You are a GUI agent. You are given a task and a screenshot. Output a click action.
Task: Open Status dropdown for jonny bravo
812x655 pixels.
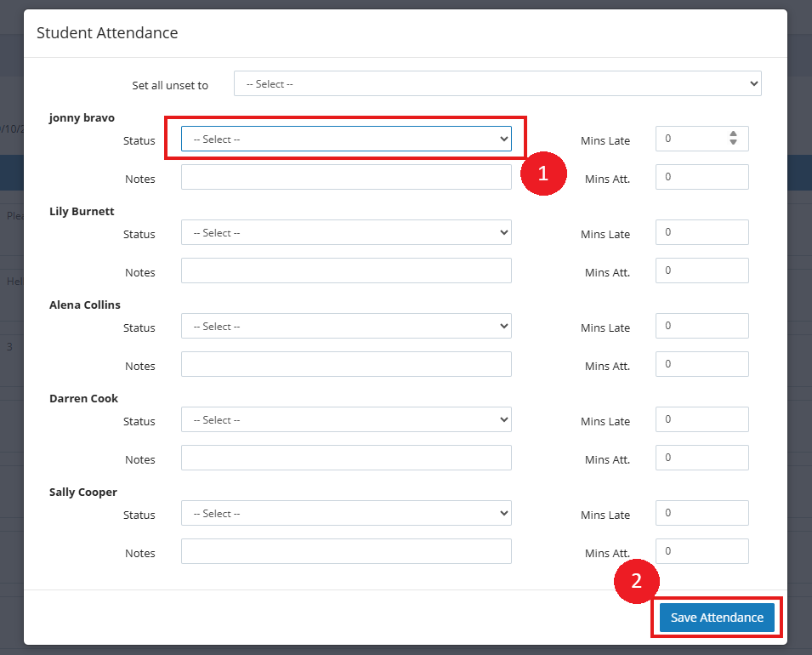[346, 139]
